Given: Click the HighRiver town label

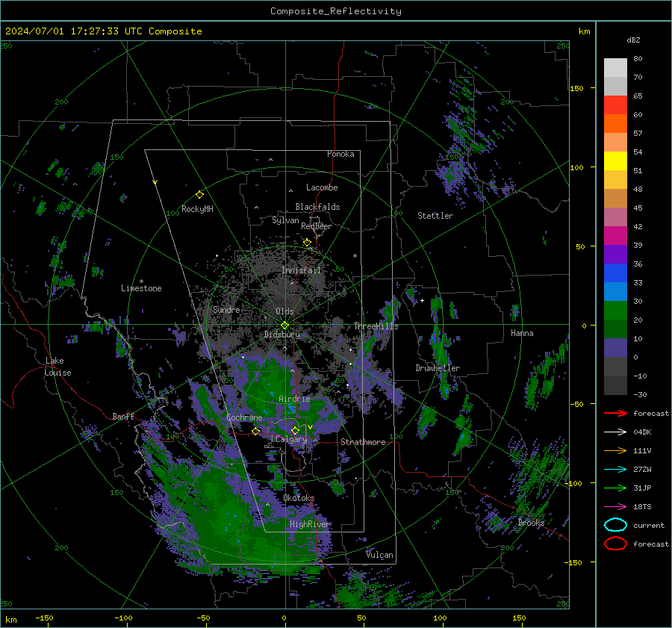Looking at the screenshot, I should pyautogui.click(x=309, y=524).
